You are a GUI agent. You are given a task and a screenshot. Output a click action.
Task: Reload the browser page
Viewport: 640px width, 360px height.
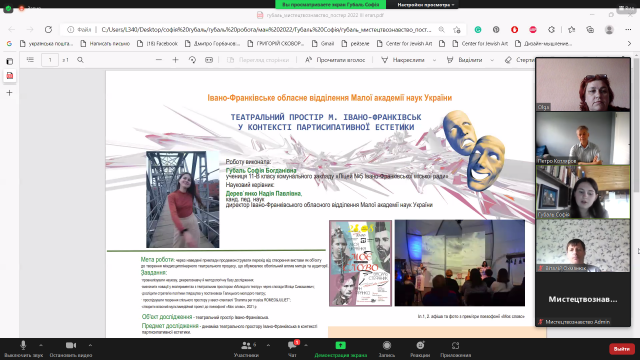pos(48,29)
